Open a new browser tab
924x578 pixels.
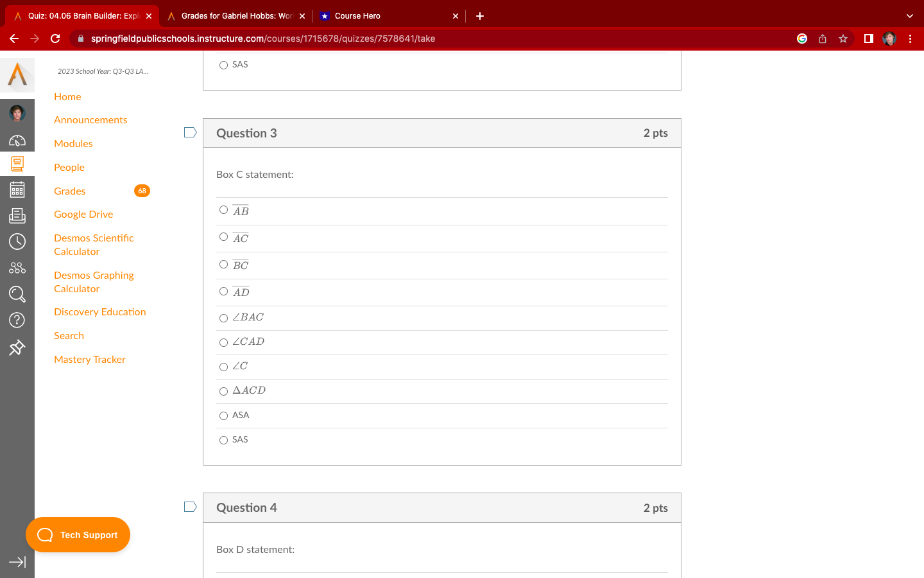click(x=480, y=16)
